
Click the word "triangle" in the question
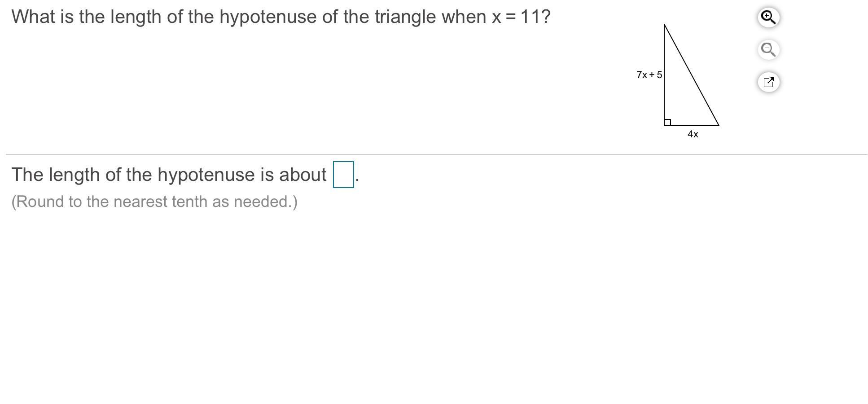point(406,17)
